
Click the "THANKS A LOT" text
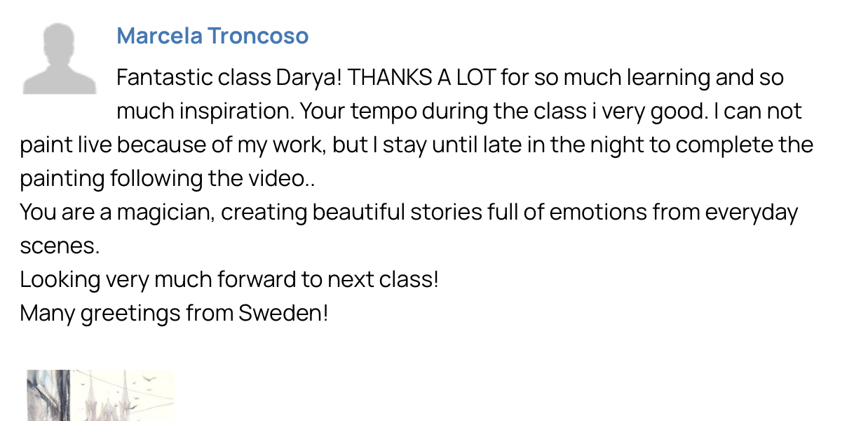coord(421,77)
